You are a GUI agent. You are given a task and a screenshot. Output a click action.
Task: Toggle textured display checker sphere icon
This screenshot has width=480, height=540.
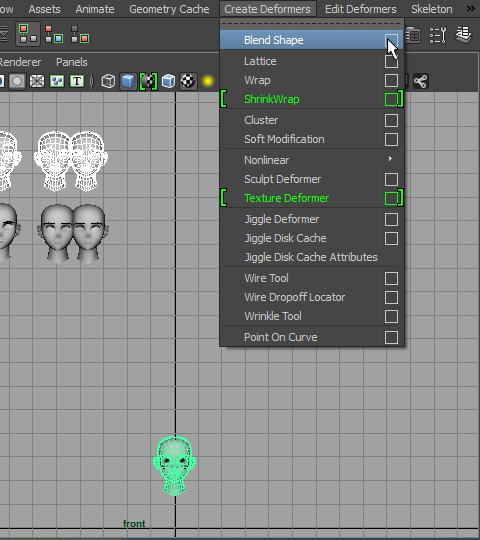click(x=188, y=81)
